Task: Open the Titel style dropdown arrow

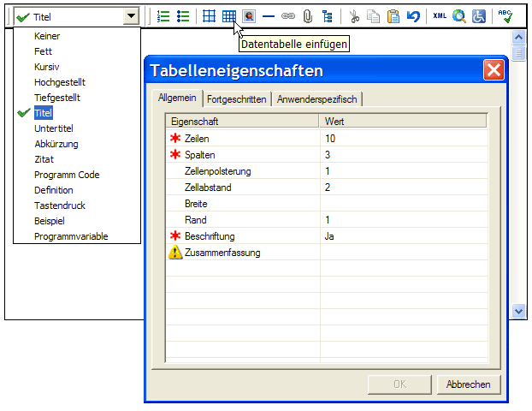Action: (x=131, y=16)
